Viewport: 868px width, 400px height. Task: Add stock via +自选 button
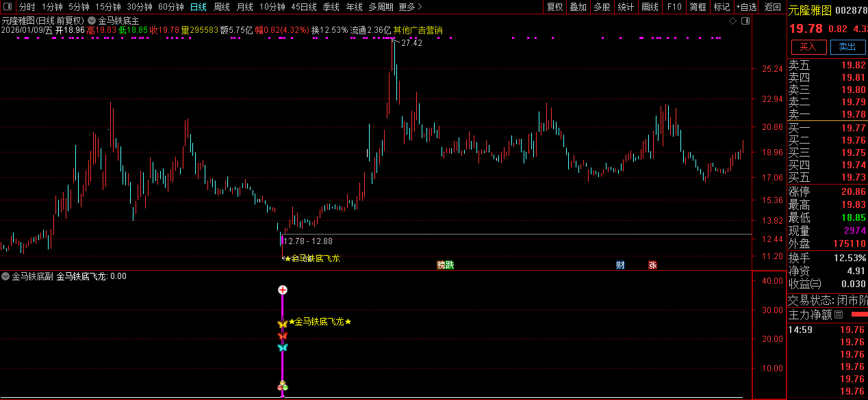point(747,7)
